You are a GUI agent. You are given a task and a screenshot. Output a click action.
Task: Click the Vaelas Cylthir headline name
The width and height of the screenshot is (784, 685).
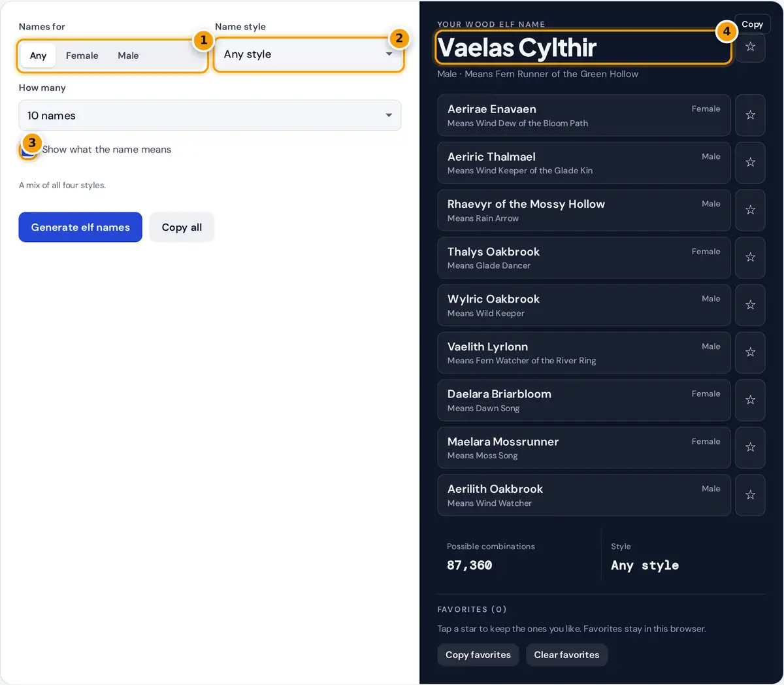click(517, 48)
